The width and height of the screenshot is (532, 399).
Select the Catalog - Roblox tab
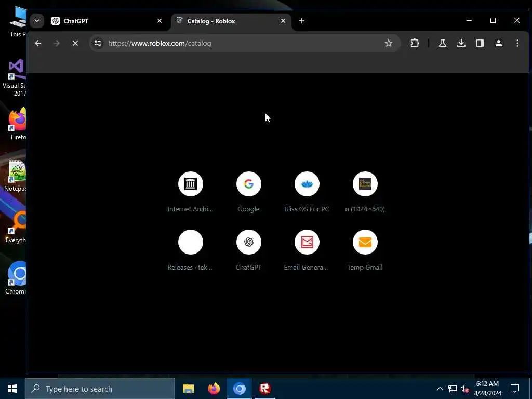pyautogui.click(x=231, y=21)
